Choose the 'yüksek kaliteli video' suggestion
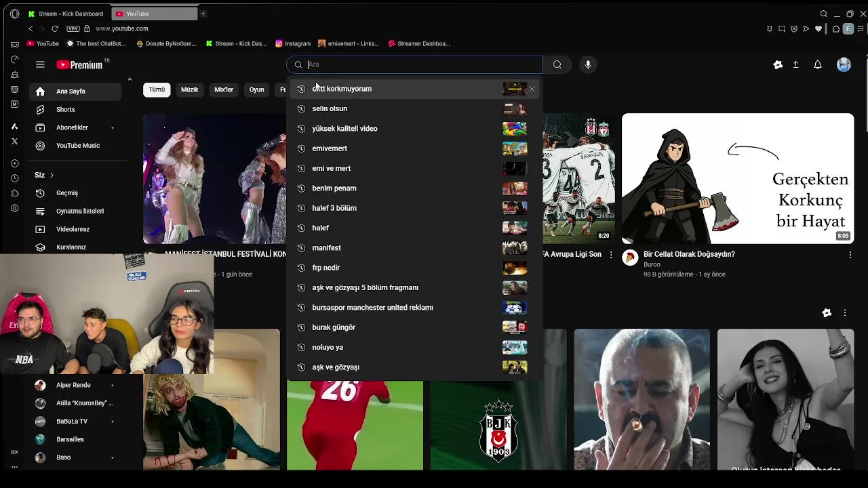The image size is (868, 488). pos(414,128)
